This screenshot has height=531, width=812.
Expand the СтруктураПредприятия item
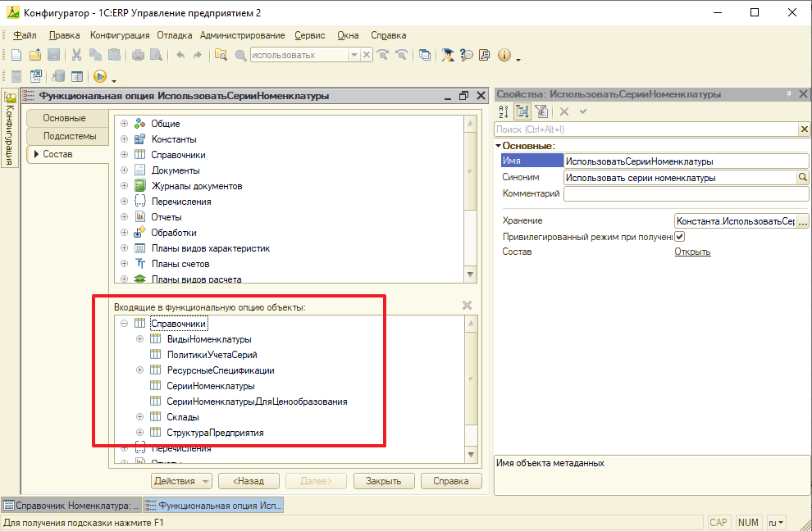[139, 433]
